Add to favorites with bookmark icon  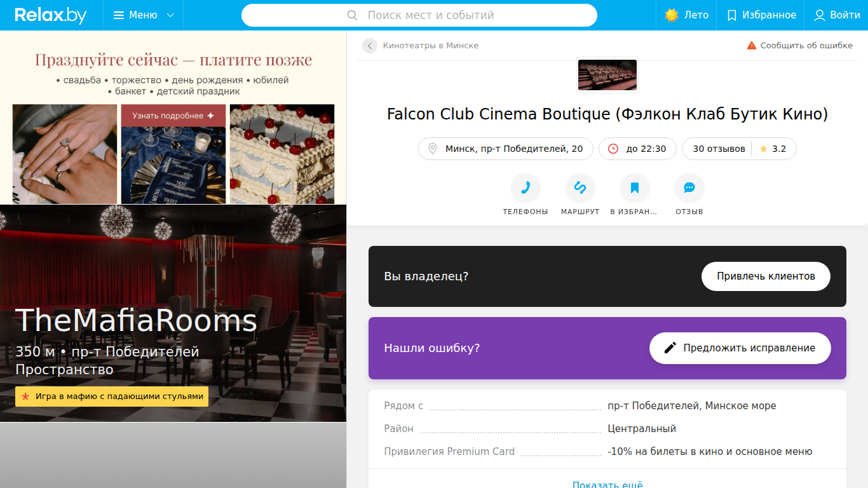635,188
